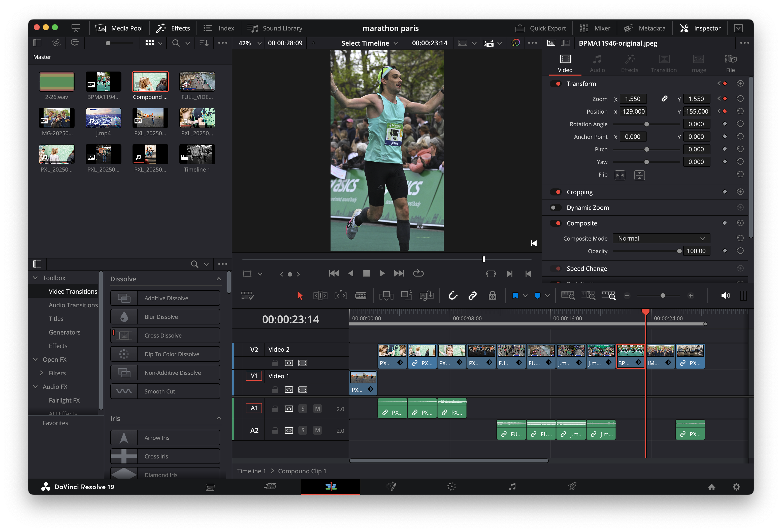The width and height of the screenshot is (782, 532).
Task: Open the Composite Mode dropdown
Action: point(661,238)
